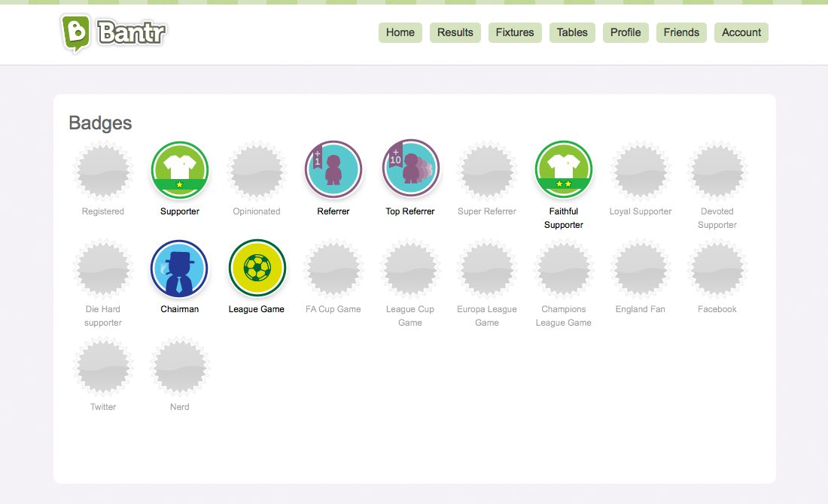Click the Opinionated label text

(257, 211)
